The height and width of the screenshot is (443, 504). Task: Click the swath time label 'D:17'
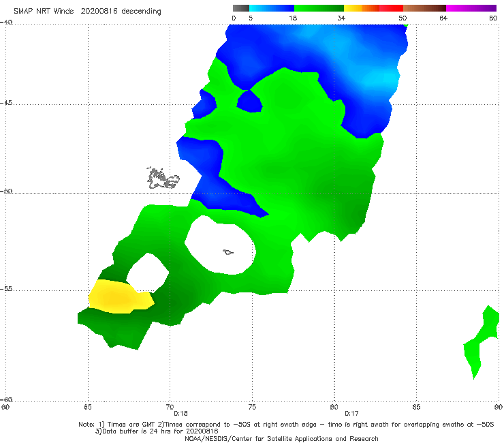click(351, 414)
